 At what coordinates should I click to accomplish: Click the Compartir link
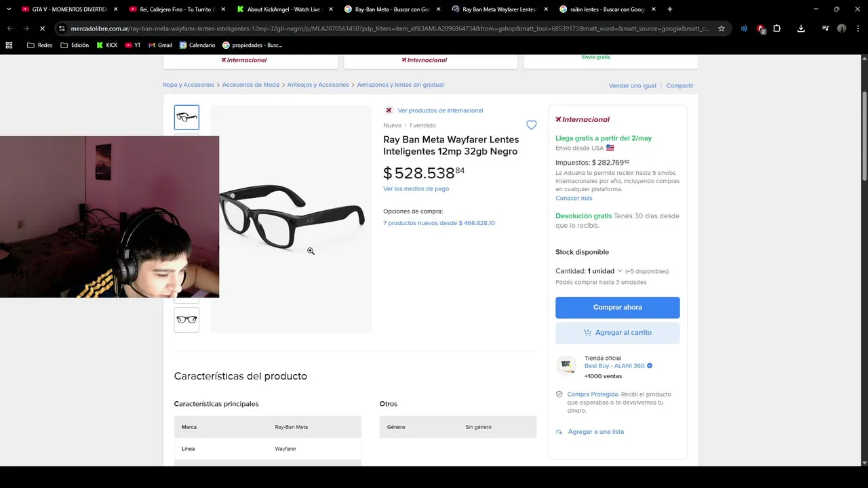click(x=680, y=85)
